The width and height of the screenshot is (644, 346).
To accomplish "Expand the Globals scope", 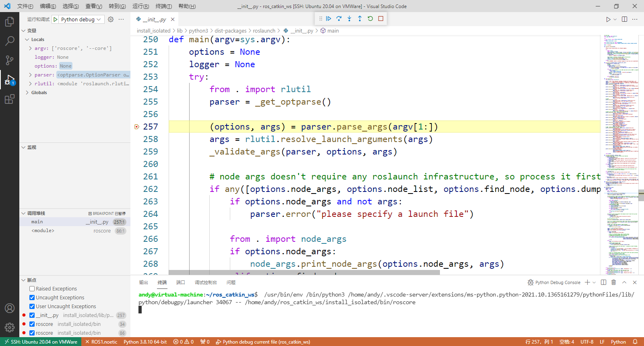I will 27,93.
